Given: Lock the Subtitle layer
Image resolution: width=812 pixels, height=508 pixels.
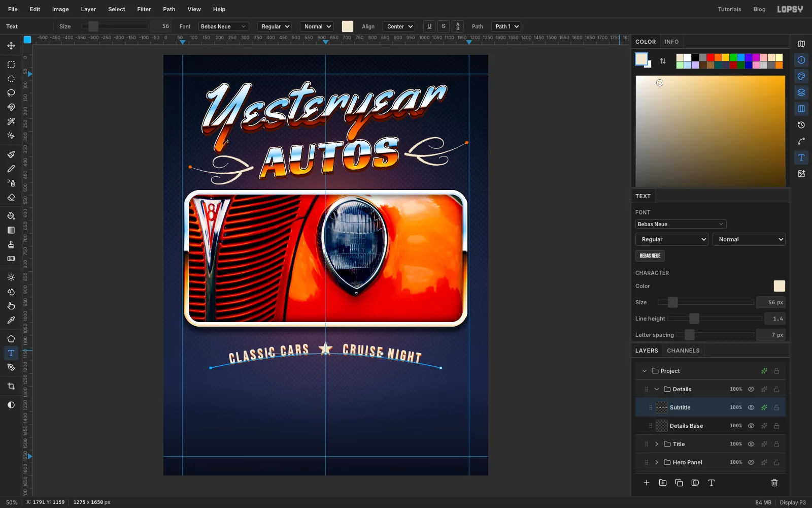Looking at the screenshot, I should click(776, 407).
